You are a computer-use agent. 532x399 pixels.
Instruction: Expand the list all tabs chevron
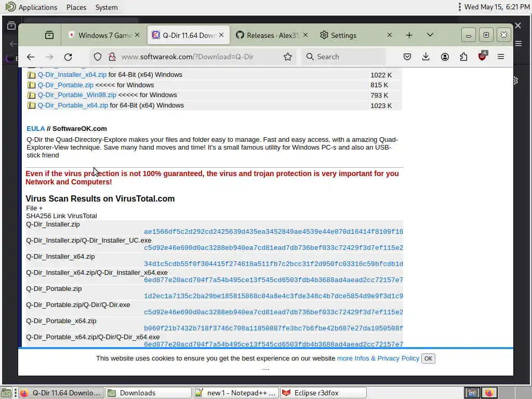[430, 35]
